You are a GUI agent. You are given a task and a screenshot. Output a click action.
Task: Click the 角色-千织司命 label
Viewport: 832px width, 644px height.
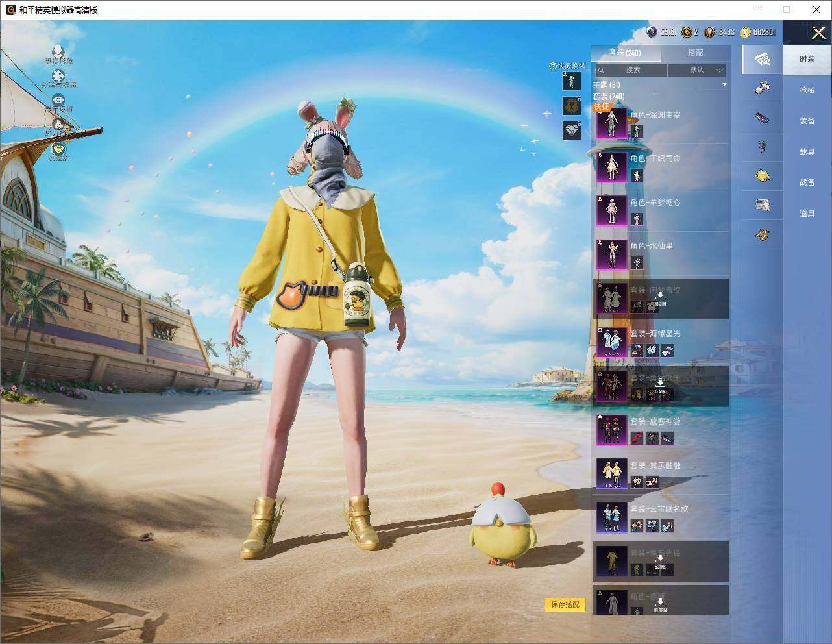coord(655,158)
